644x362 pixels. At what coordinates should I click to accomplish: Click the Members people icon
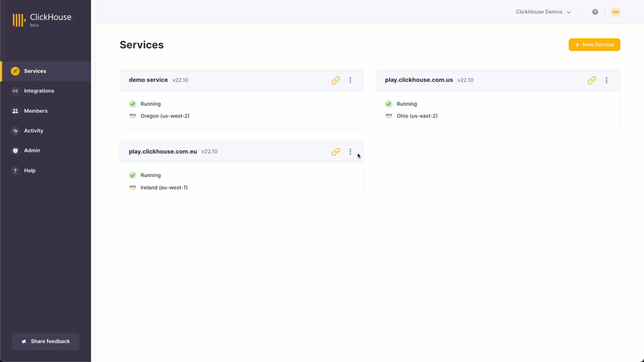tap(15, 111)
